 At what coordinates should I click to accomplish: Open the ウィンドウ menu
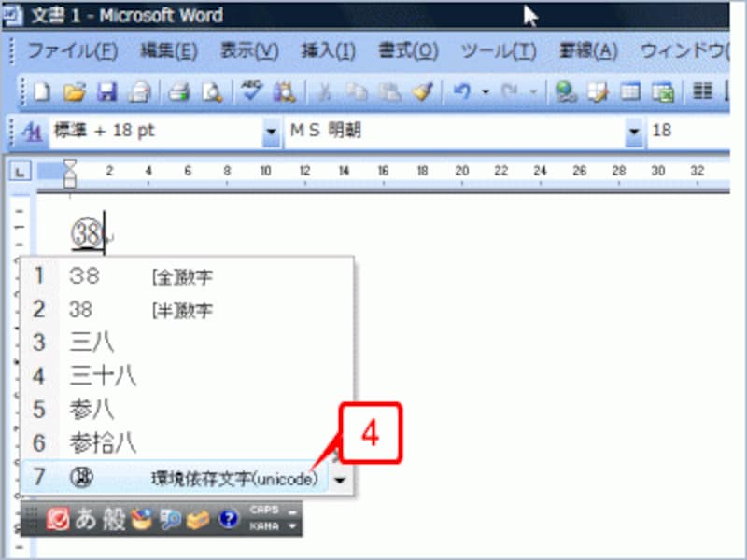pyautogui.click(x=684, y=50)
